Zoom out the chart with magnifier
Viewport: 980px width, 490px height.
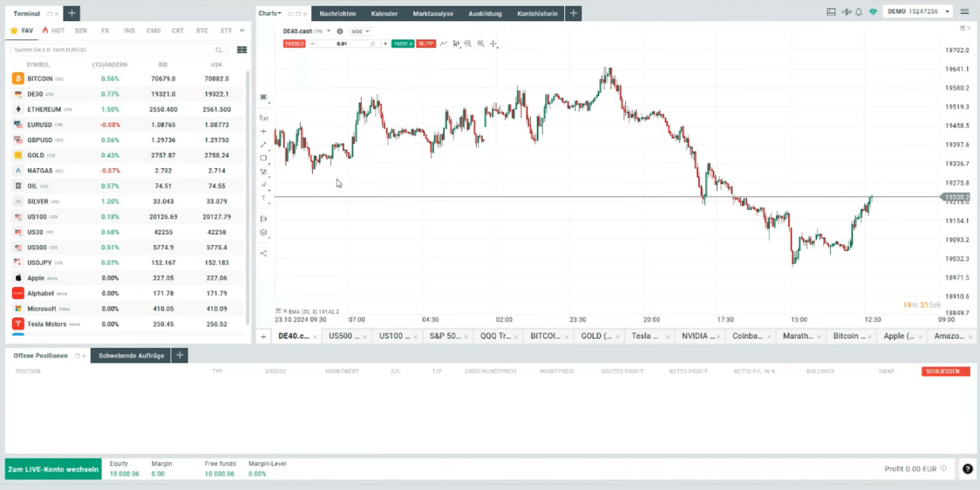pos(468,43)
